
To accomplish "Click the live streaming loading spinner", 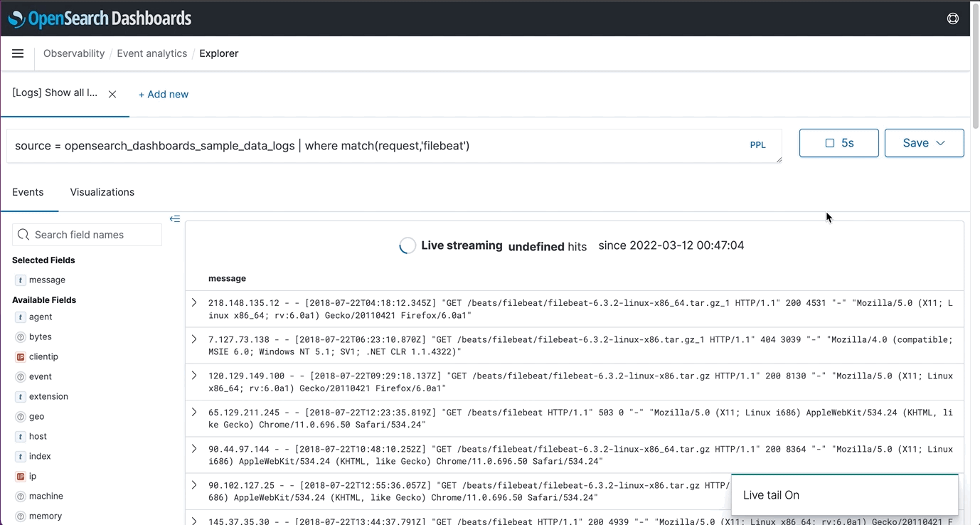I will (x=408, y=245).
